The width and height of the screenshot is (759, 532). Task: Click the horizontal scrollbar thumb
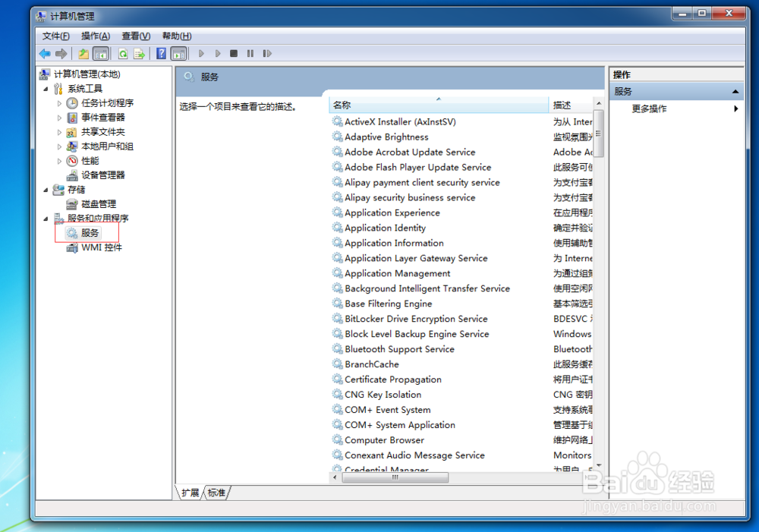[395, 478]
